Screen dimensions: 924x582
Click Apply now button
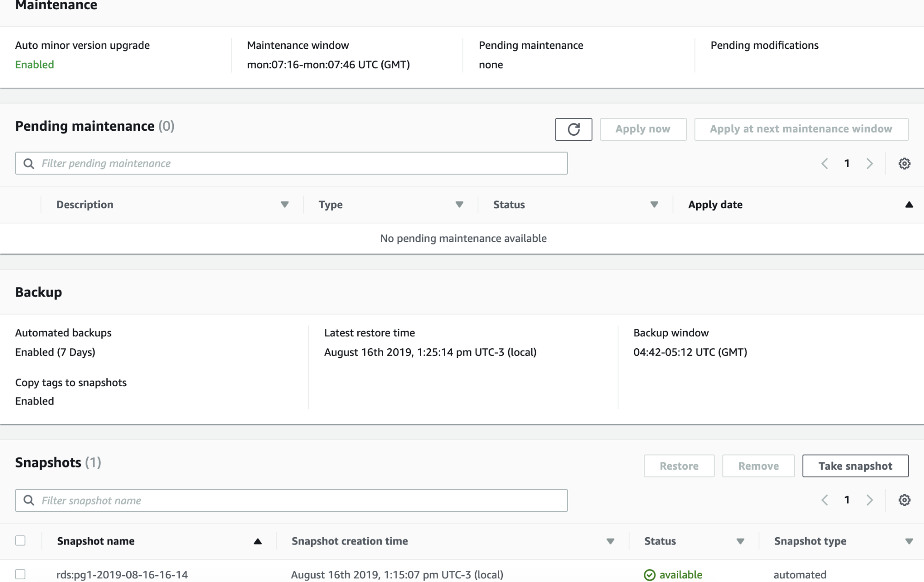(643, 129)
